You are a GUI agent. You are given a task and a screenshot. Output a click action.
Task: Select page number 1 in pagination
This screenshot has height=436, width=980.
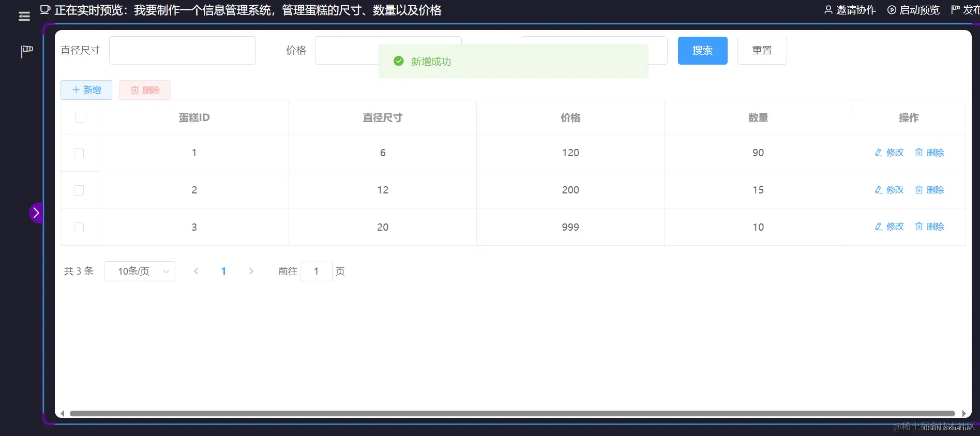223,271
